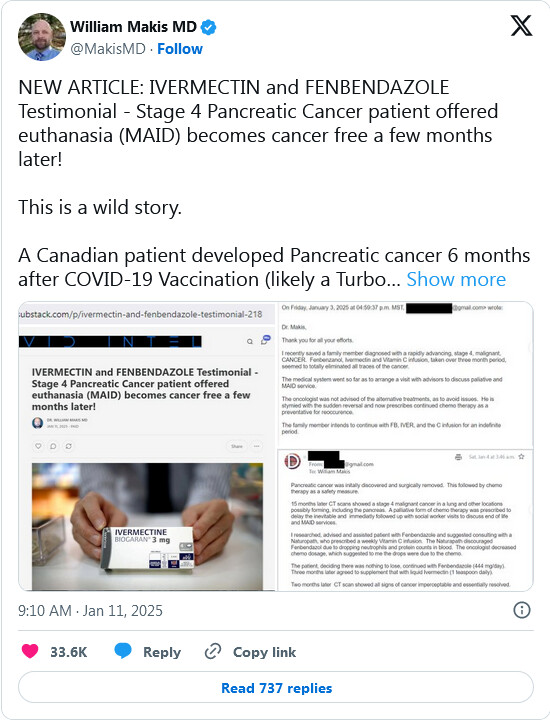550x720 pixels.
Task: Open the tweet info circle icon
Action: [x=522, y=610]
